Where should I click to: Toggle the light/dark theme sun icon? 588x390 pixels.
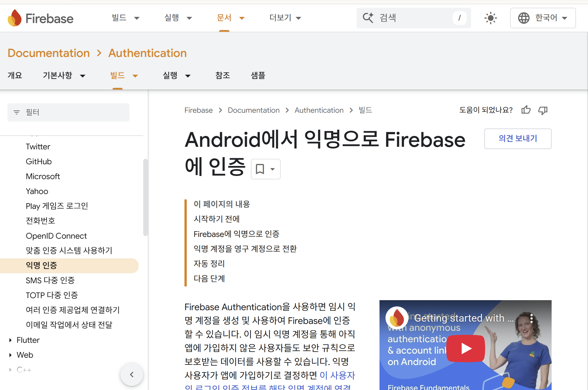click(x=491, y=18)
